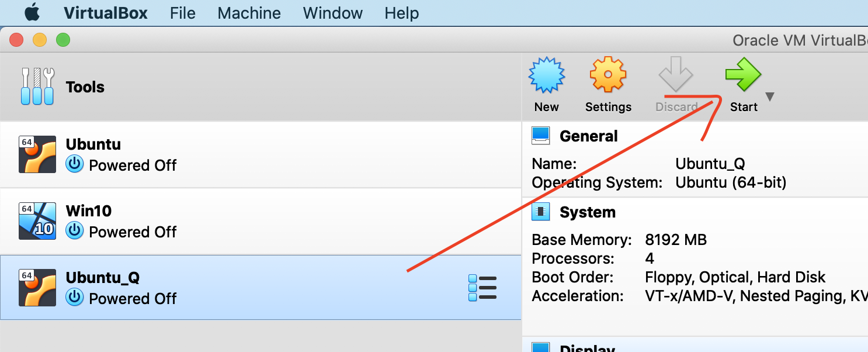868x352 pixels.
Task: Open the Settings gear icon
Action: click(x=608, y=75)
